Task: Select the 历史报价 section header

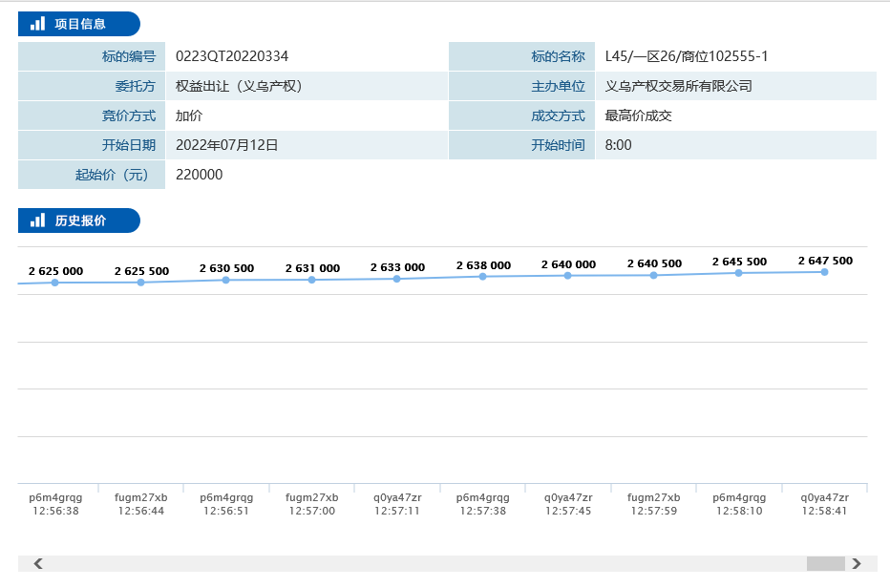Action: click(x=80, y=220)
